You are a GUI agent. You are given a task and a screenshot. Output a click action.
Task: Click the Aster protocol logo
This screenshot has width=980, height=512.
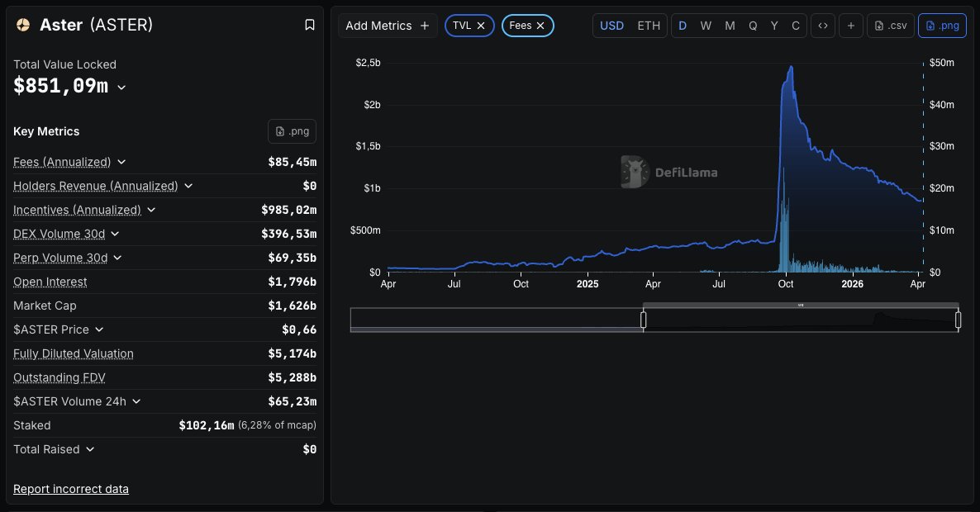coord(23,25)
